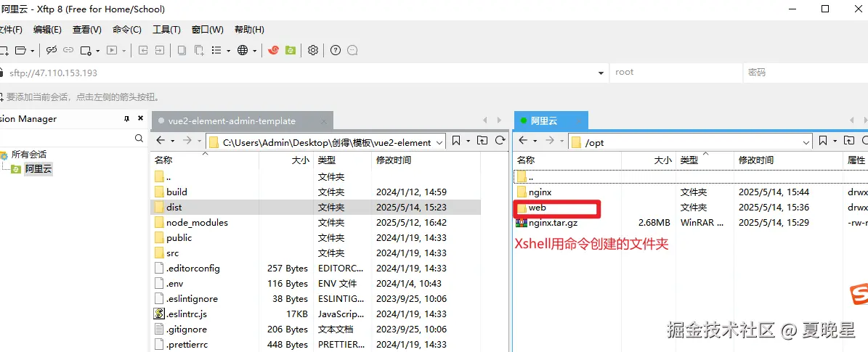
Task: Click the transfer-right arrow icon
Action: [159, 50]
